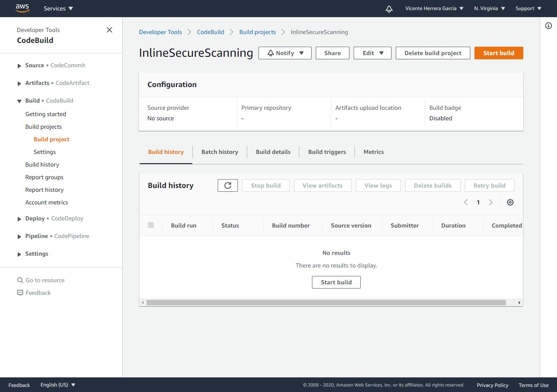The height and width of the screenshot is (392, 557).
Task: Click the Stop build button
Action: tap(266, 185)
